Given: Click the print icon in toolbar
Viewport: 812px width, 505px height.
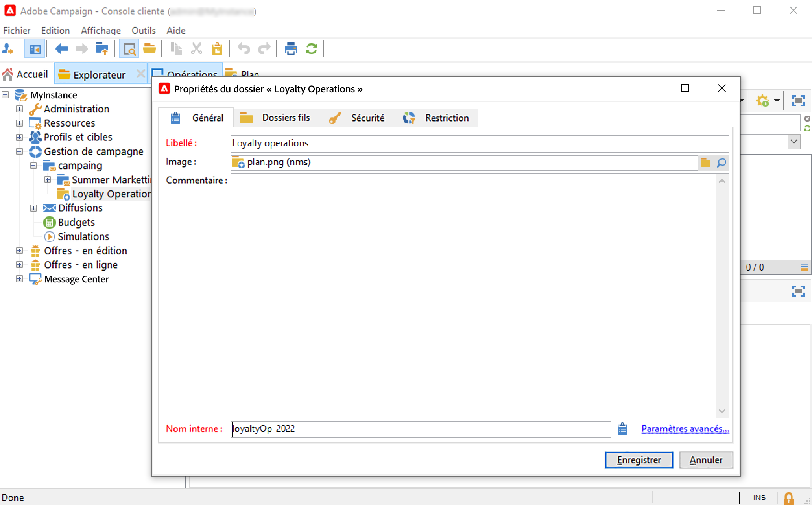Looking at the screenshot, I should point(291,49).
